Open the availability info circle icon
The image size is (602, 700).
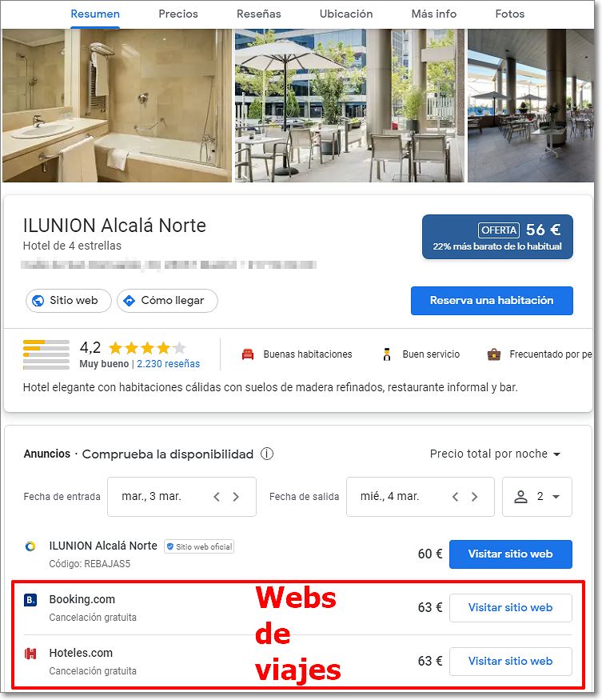pos(267,454)
